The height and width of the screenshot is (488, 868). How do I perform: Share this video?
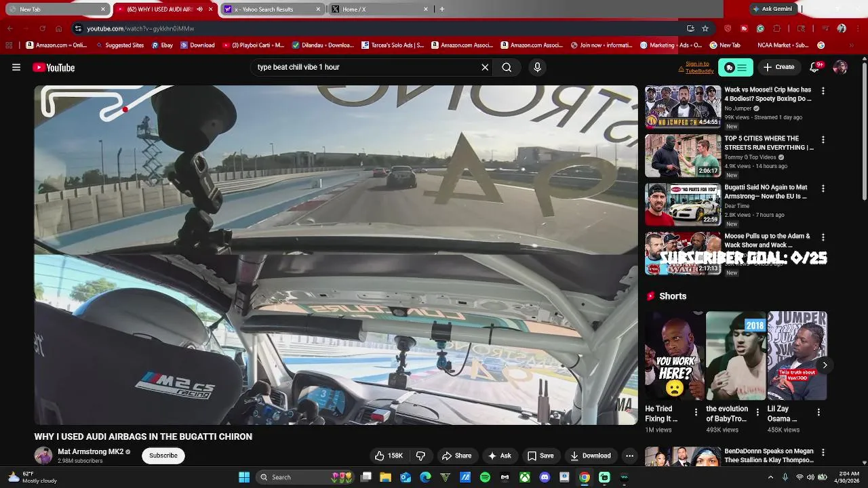coord(456,455)
